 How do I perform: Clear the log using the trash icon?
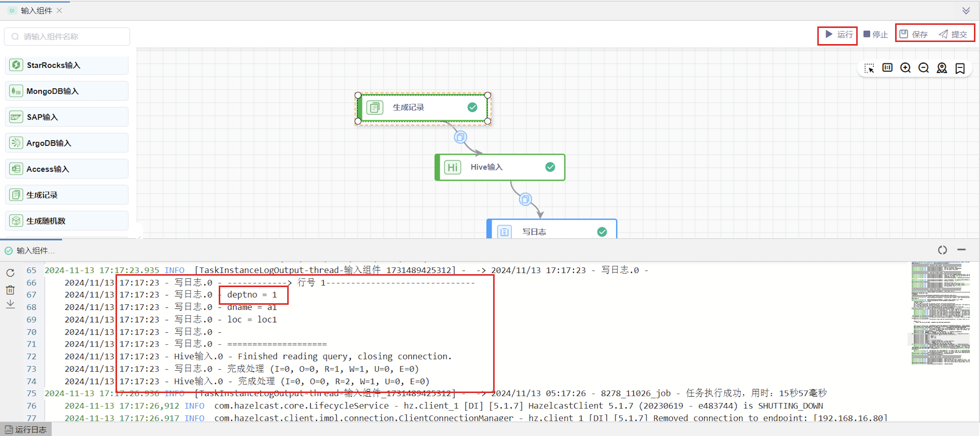10,290
